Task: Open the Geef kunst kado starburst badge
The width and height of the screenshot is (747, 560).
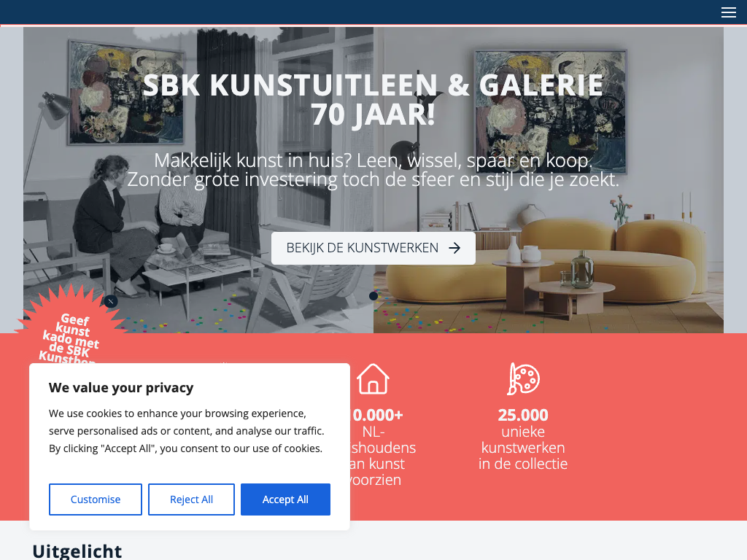Action: click(69, 333)
